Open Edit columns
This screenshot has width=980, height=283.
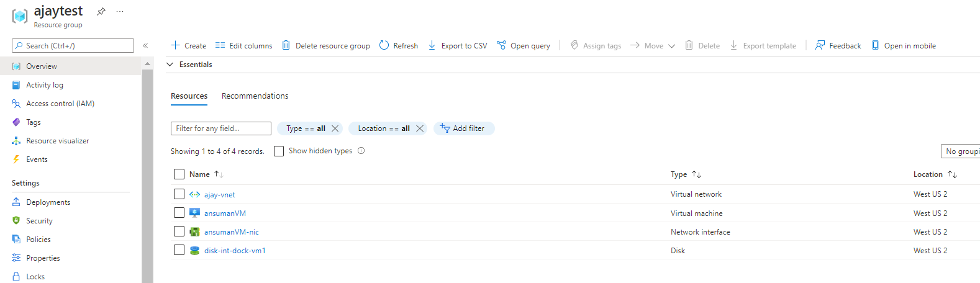coord(243,45)
